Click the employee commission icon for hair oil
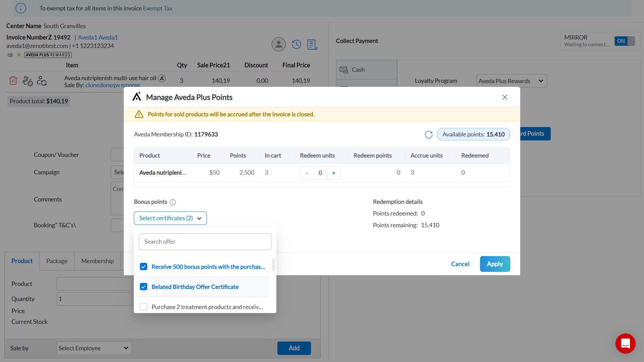Viewport: 644px width, 362px height. coord(28,81)
